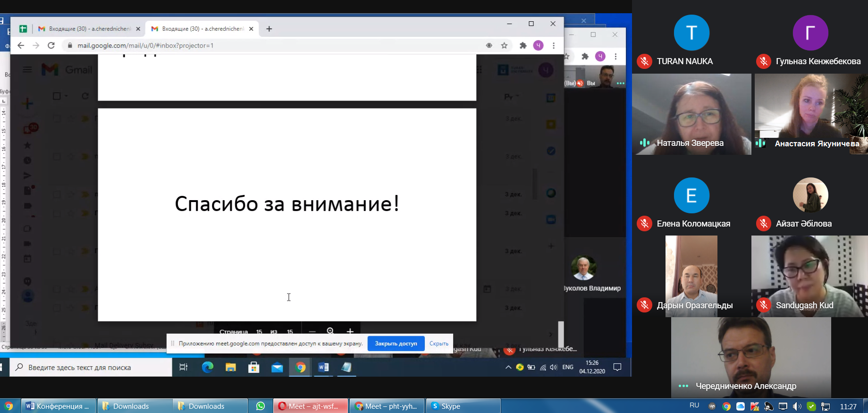The image size is (868, 413).
Task: Open Skype from the bottom taskbar
Action: pos(463,406)
